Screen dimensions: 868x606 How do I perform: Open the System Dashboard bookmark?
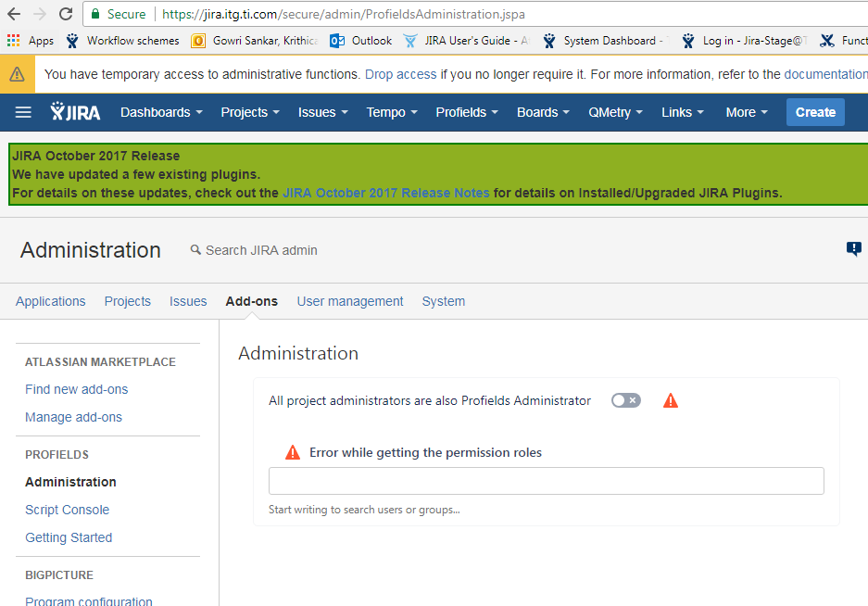606,41
